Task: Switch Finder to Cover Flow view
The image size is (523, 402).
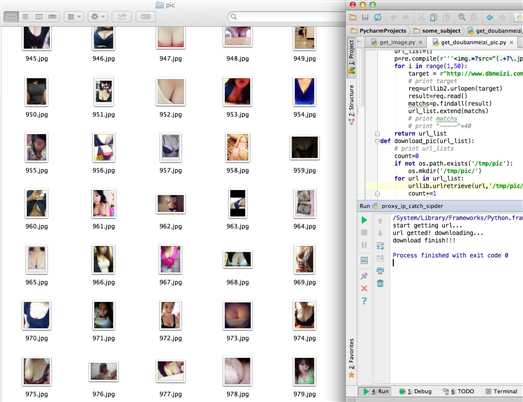Action: pyautogui.click(x=52, y=16)
